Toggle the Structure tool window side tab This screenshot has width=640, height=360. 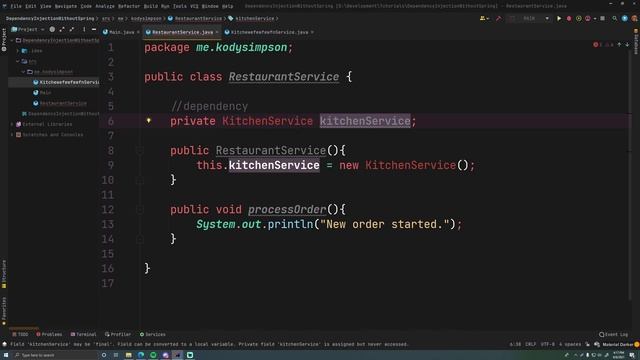click(4, 274)
